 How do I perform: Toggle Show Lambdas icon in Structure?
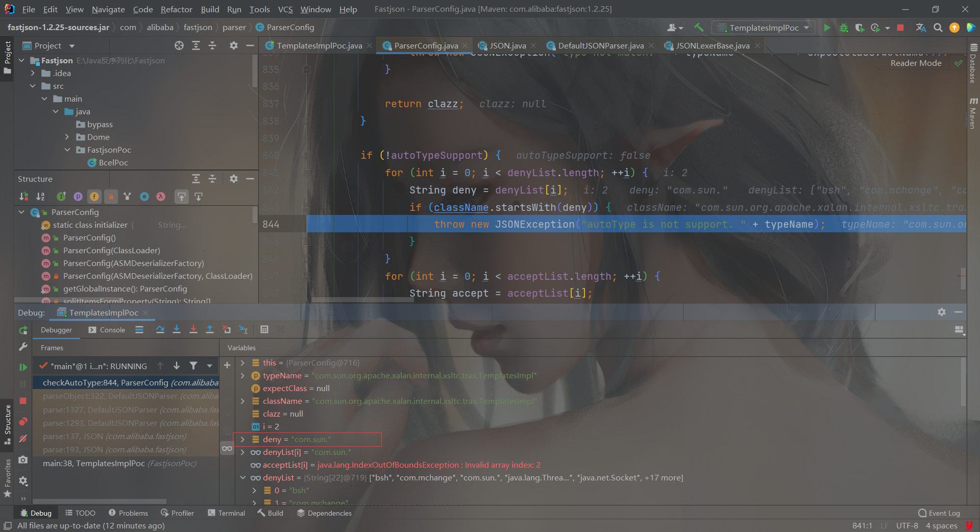click(x=161, y=196)
